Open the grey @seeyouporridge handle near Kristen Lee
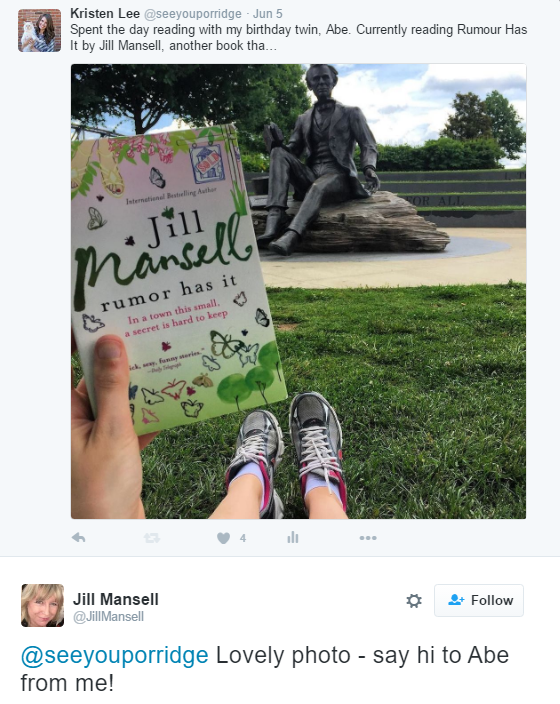Image resolution: width=560 pixels, height=704 pixels. (193, 14)
